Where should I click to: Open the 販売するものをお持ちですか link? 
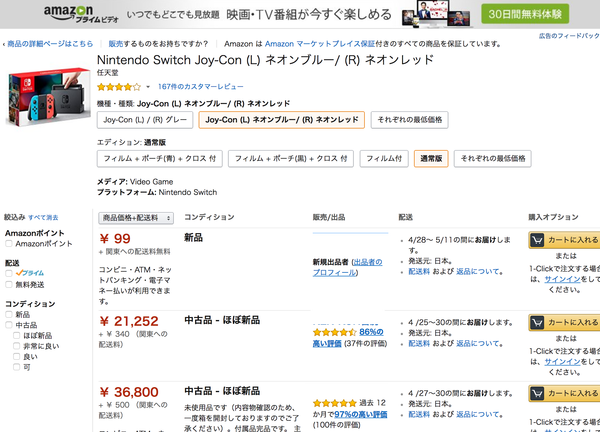tap(158, 44)
